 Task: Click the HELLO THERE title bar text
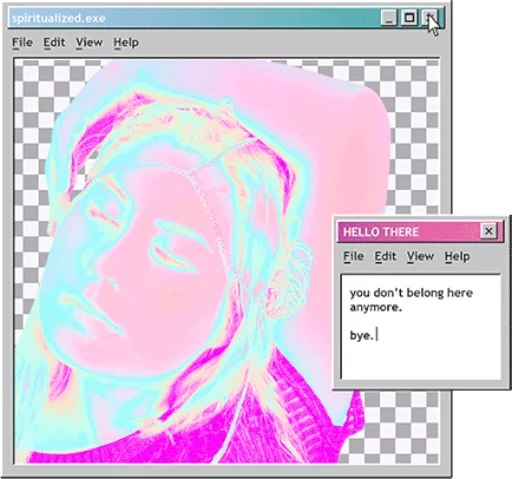(381, 232)
